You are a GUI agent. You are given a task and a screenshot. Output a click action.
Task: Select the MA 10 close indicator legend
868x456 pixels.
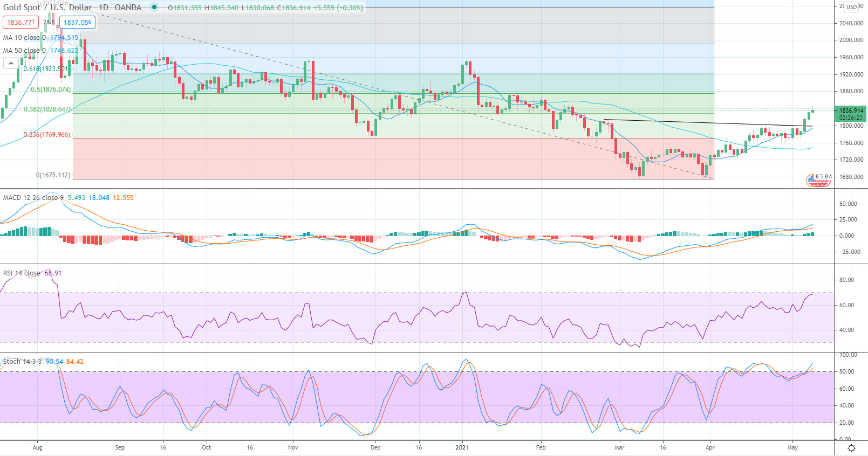(x=22, y=38)
